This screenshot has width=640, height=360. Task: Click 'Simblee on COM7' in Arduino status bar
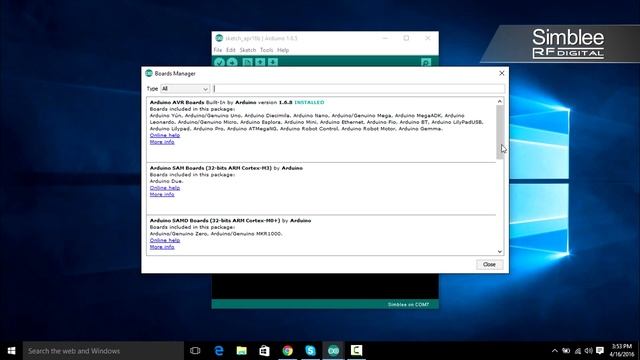pyautogui.click(x=408, y=304)
